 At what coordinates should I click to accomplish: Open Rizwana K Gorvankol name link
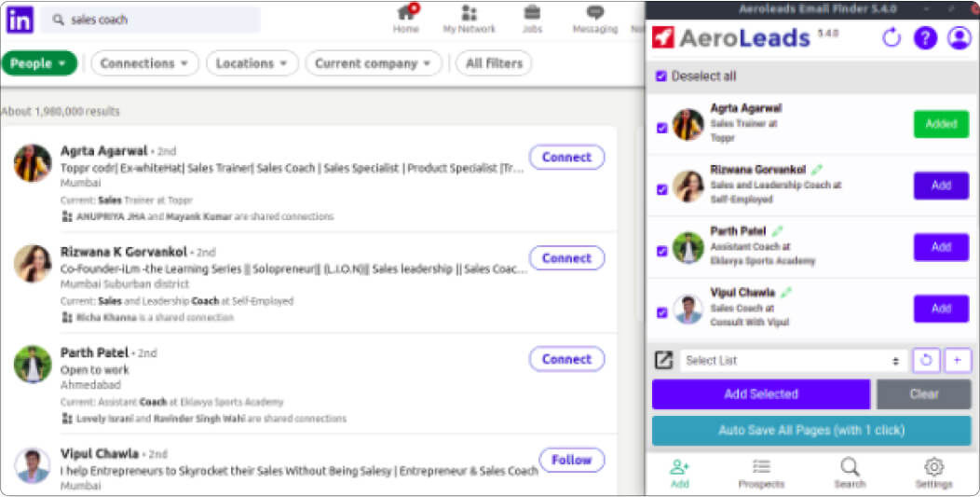[x=123, y=252]
